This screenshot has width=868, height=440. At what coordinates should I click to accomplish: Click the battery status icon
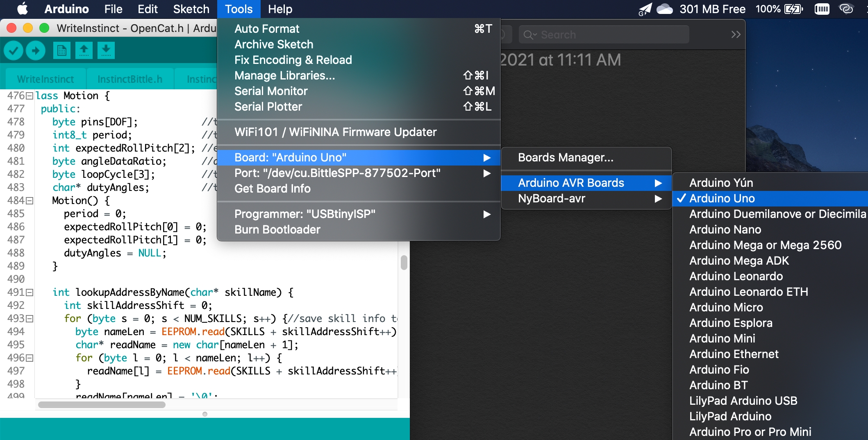[x=793, y=9]
